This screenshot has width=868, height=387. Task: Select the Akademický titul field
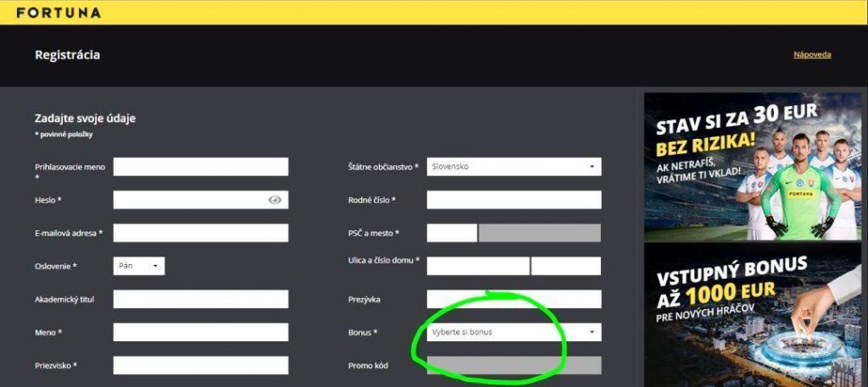[x=201, y=299]
